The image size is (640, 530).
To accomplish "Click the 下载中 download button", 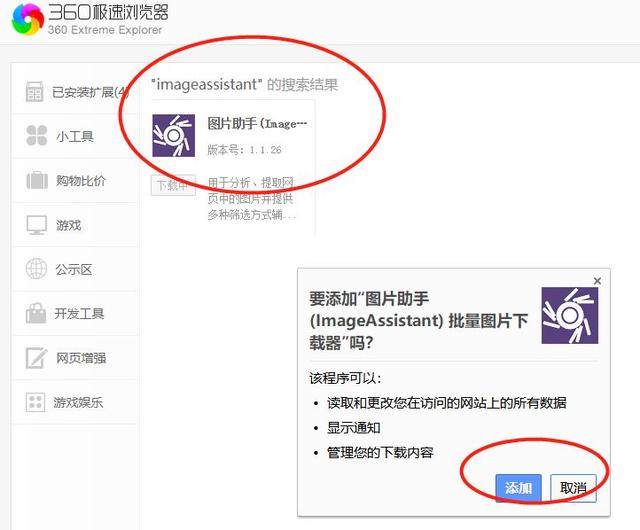I will pos(173,185).
